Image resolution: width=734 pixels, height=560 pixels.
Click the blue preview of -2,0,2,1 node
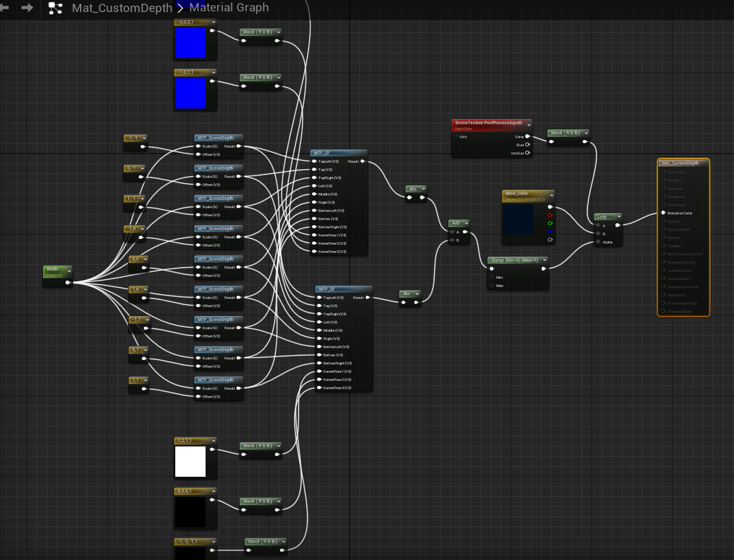[190, 43]
